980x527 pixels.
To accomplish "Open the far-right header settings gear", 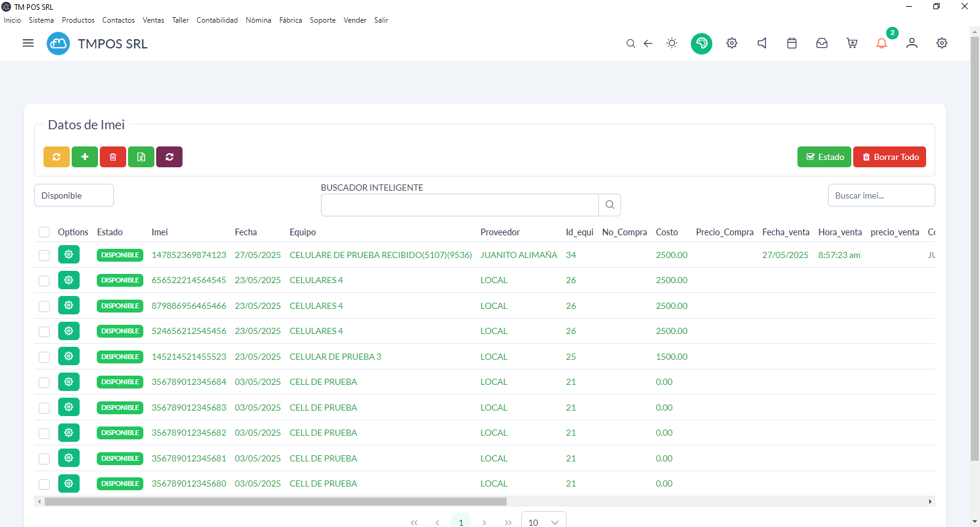I will tap(942, 44).
